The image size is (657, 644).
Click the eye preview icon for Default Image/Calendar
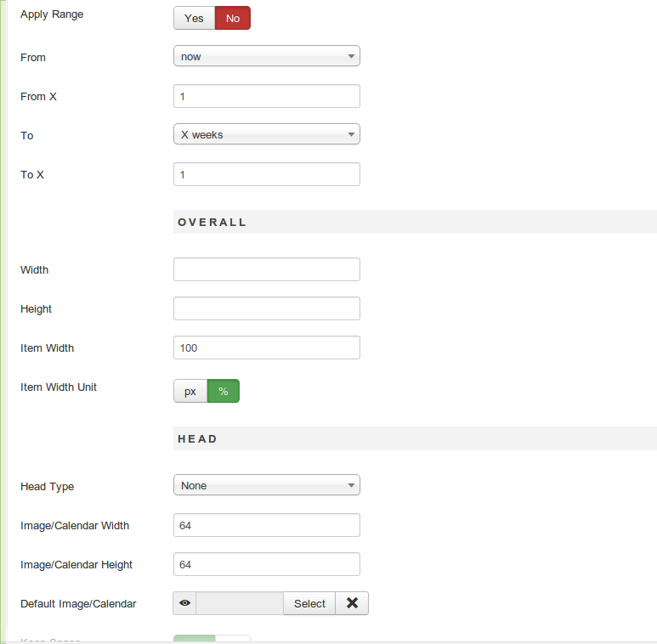(184, 603)
